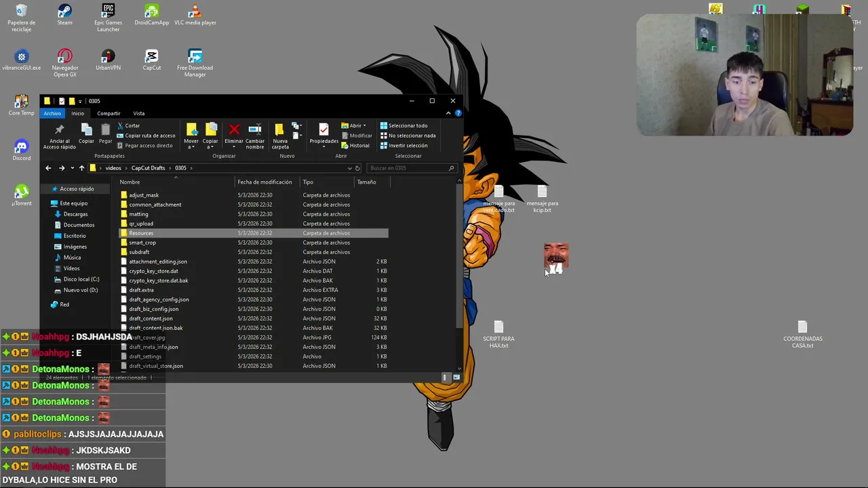Open Explorer help question mark icon

(x=458, y=113)
